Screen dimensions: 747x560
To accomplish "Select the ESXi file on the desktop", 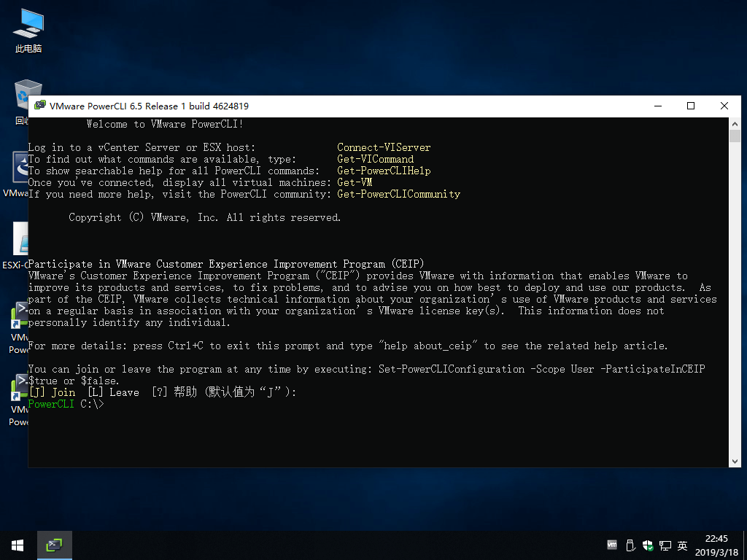I will [20, 241].
